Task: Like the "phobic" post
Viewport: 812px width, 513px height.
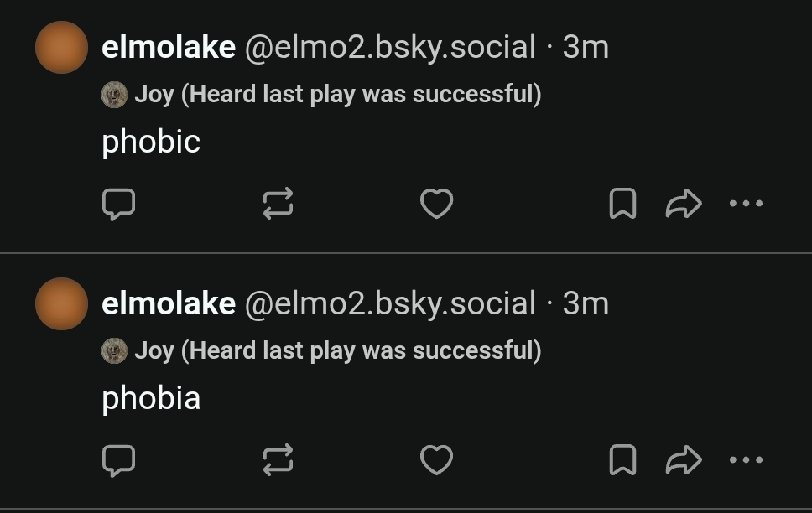Action: 436,204
